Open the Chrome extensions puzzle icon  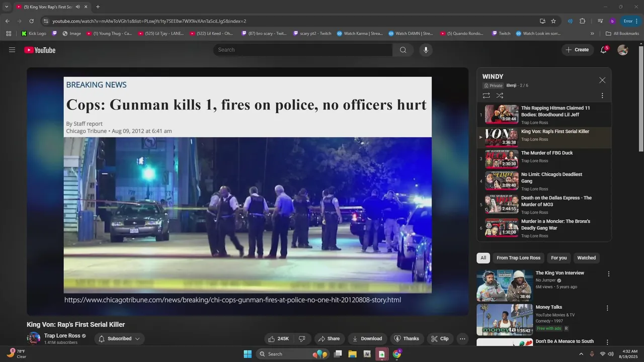(583, 21)
